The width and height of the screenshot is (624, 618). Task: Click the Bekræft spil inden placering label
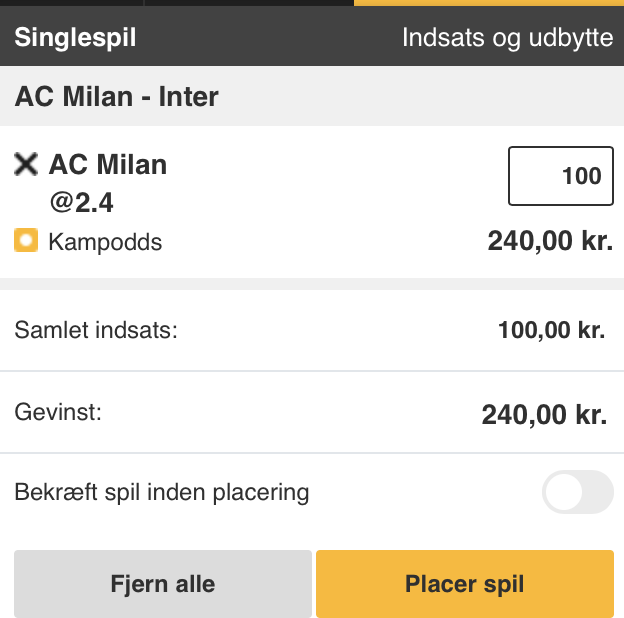[x=162, y=493]
